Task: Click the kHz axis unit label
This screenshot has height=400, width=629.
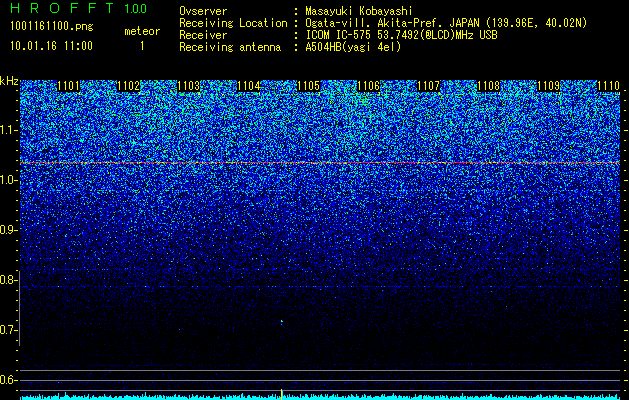Action: [9, 81]
